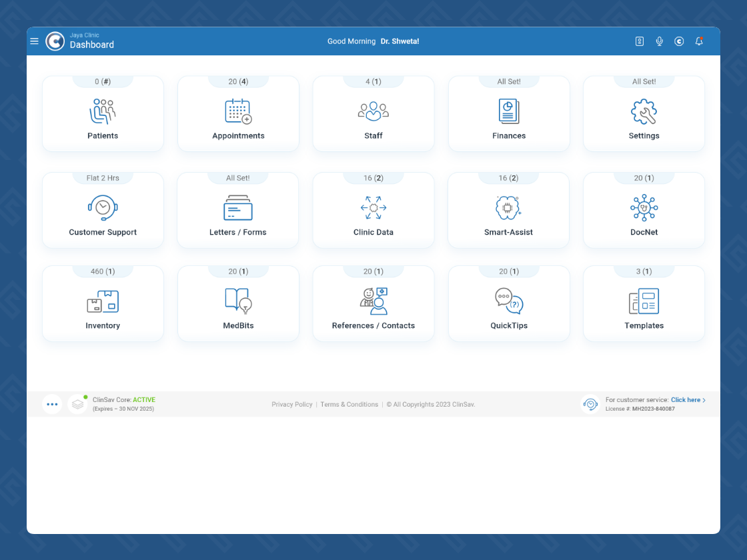747x560 pixels.
Task: Click the '20 (1)' badge on MedBits
Action: point(238,271)
